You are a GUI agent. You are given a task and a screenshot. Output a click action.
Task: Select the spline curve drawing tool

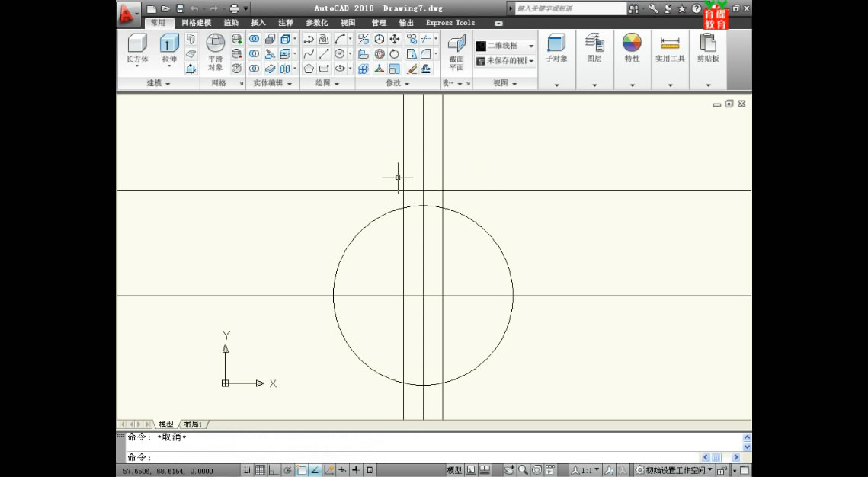click(x=309, y=53)
